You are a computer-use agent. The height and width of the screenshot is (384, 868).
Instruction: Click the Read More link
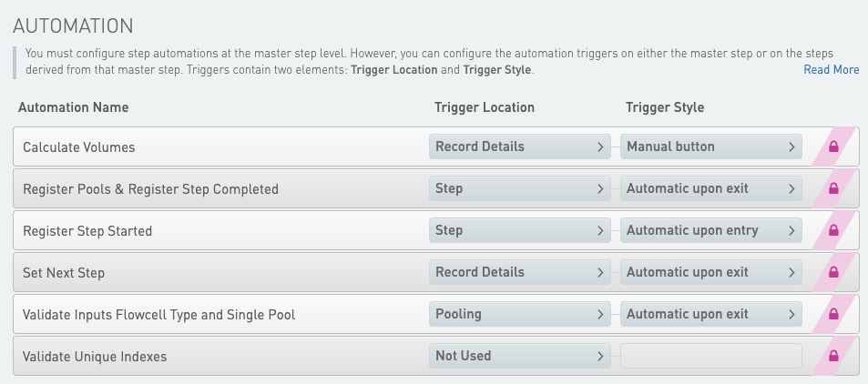831,70
